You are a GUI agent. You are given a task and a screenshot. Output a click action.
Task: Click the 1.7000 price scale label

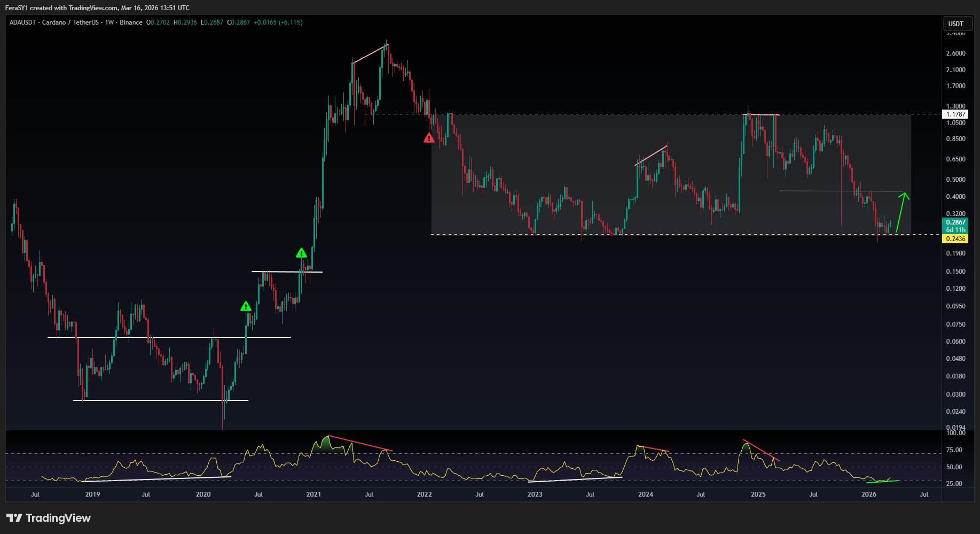click(956, 86)
